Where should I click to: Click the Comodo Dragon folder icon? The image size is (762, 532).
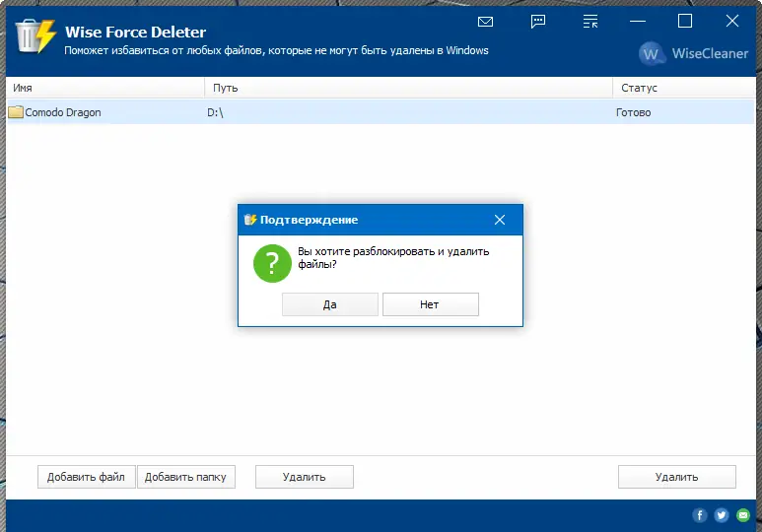pyautogui.click(x=16, y=112)
